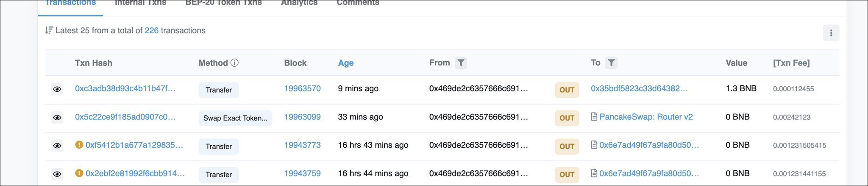Toggle eye preview for 0xc3adb38d93c4b11b47f transaction

point(57,89)
